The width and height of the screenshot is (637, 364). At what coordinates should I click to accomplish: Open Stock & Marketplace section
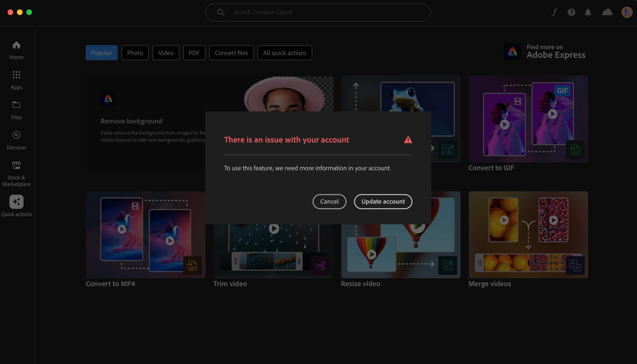16,173
